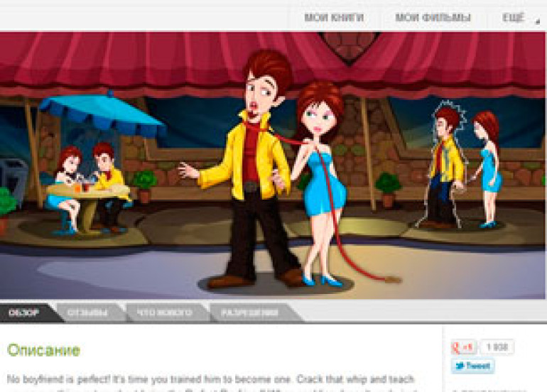
Task: Click the Описание heading
Action: (x=43, y=350)
